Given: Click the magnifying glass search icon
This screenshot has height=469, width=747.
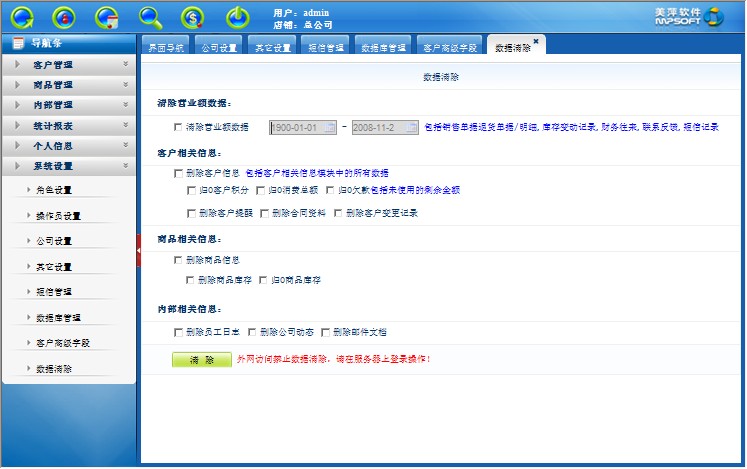Looking at the screenshot, I should [151, 17].
